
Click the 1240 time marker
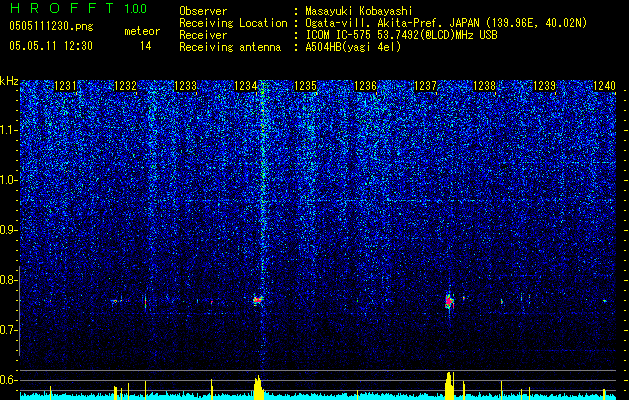pos(604,86)
